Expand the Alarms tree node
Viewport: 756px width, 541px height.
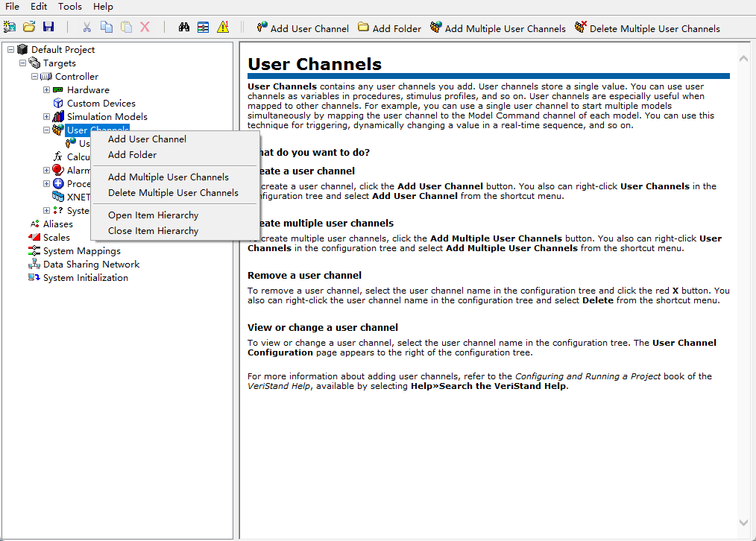46,170
